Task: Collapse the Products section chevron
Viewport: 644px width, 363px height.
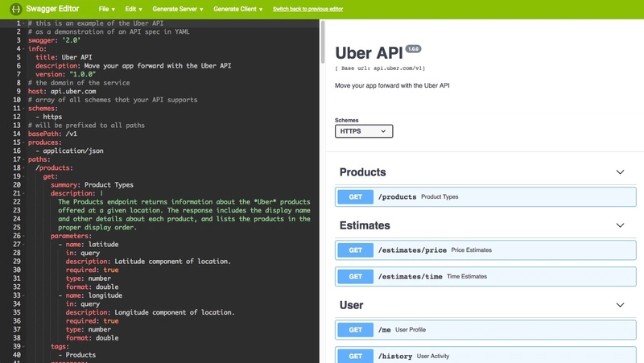Action: click(620, 172)
